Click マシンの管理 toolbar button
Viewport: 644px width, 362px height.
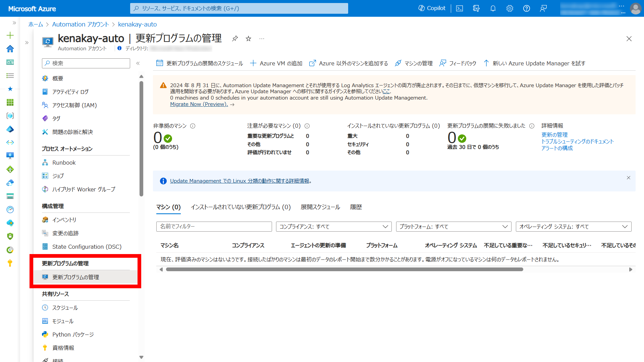point(414,63)
